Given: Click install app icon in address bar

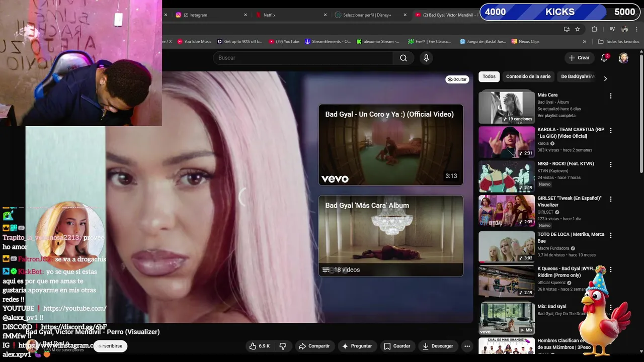Looking at the screenshot, I should [567, 29].
